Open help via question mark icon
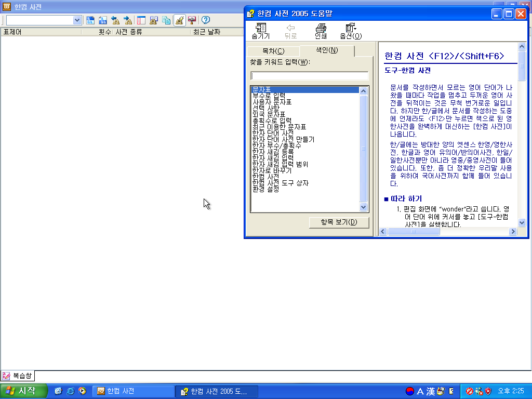Screen dimensions: 532x399 [x=206, y=20]
